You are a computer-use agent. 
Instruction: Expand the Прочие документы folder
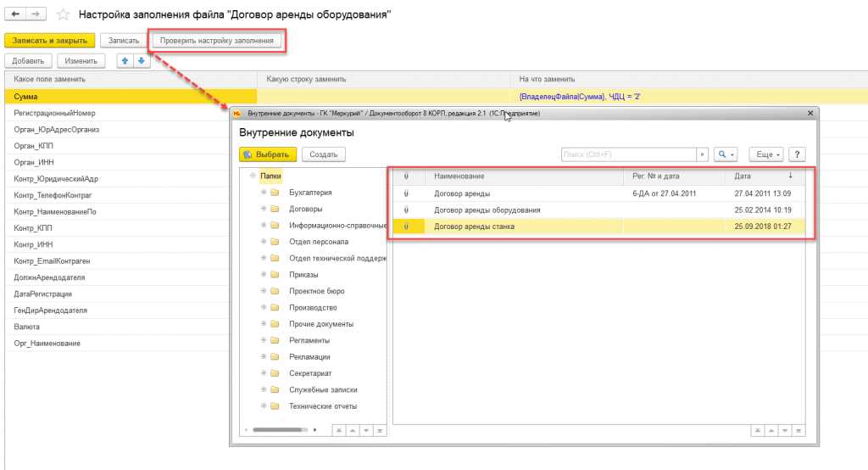[x=264, y=324]
